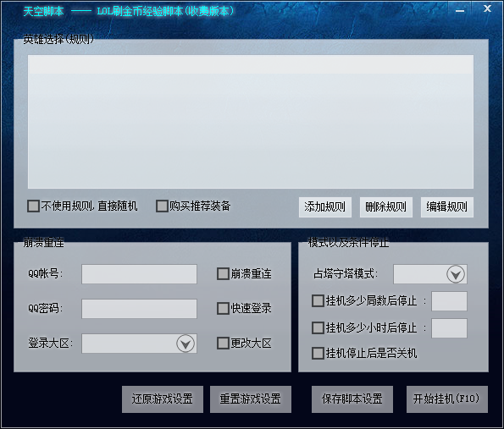Click the 添加规则 button
The width and height of the screenshot is (504, 429).
coord(325,207)
